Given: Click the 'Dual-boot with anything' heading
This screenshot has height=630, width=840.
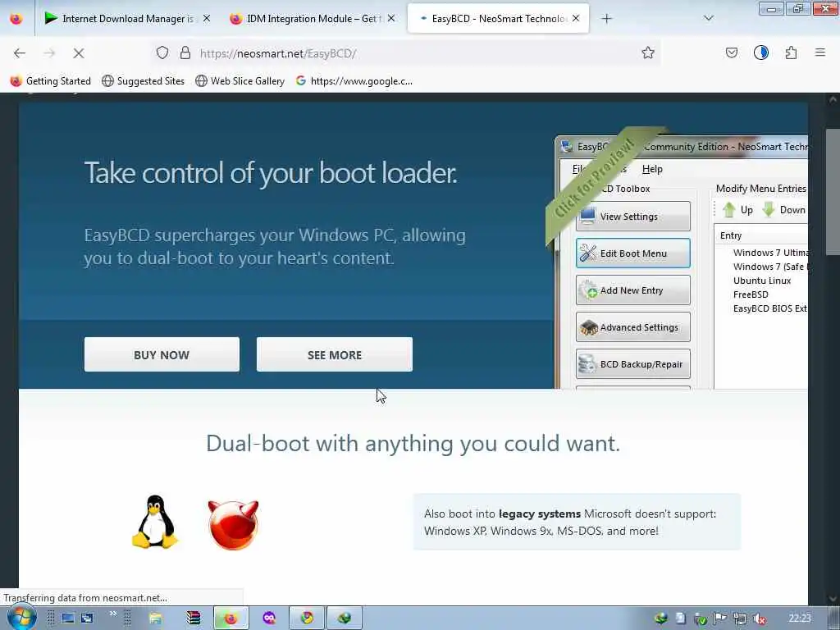Looking at the screenshot, I should [413, 444].
